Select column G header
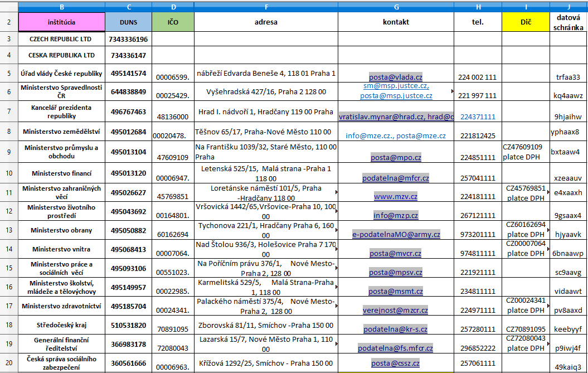The image size is (588, 373). click(396, 7)
